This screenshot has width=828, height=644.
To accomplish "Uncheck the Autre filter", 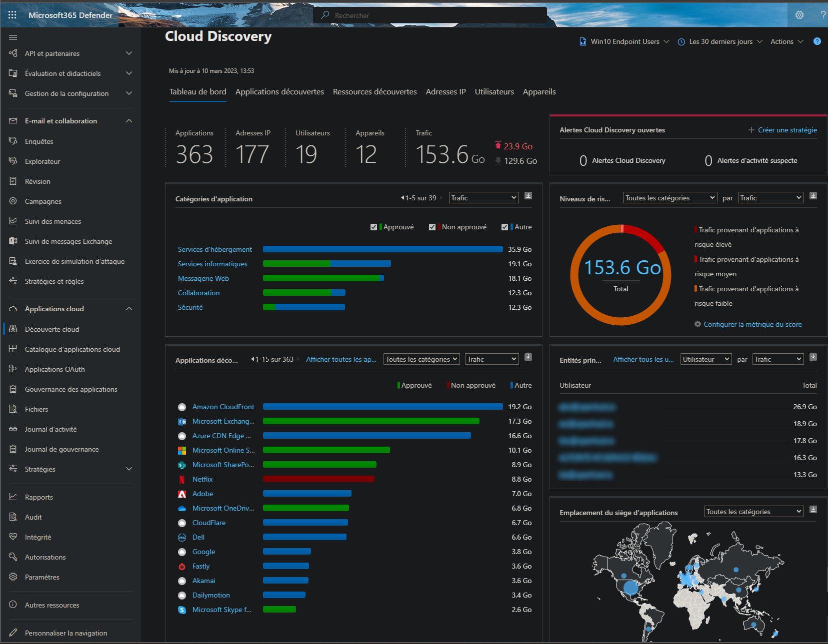I will [x=504, y=227].
